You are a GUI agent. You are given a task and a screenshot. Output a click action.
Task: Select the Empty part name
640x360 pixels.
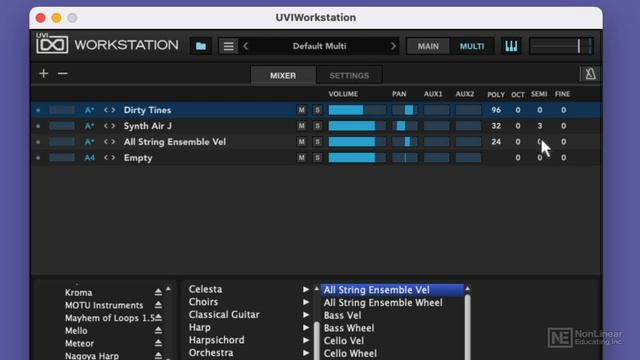click(x=138, y=158)
